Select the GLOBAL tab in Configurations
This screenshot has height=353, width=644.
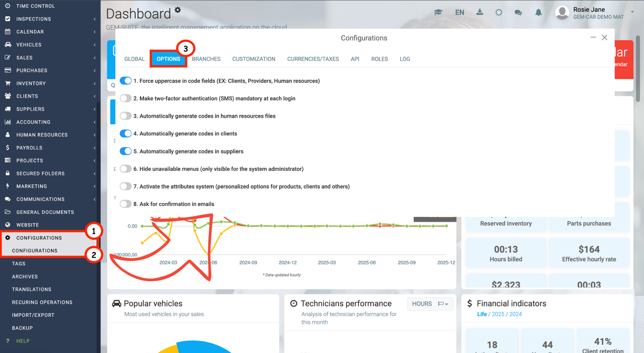pyautogui.click(x=134, y=59)
